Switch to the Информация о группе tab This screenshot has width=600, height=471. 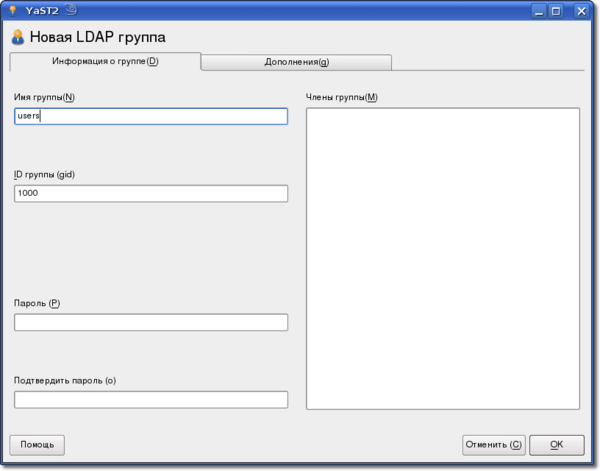pyautogui.click(x=105, y=61)
